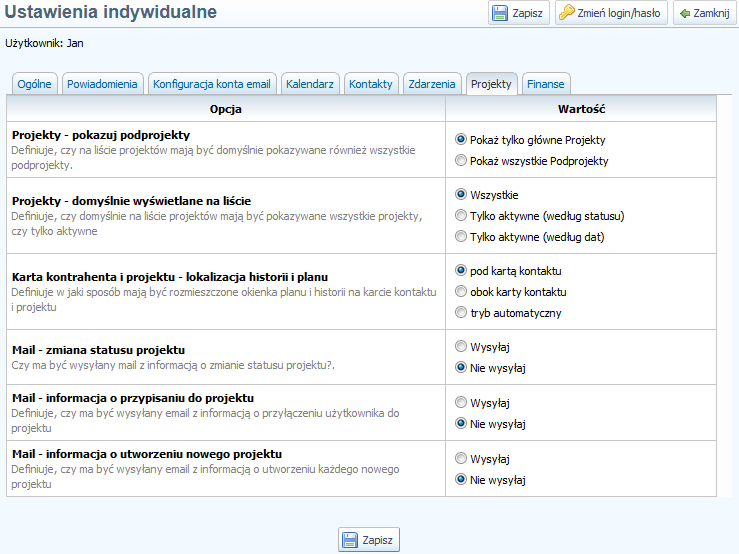
Task: Choose 'Tylko aktywne (według statusu)' option
Action: tap(461, 215)
